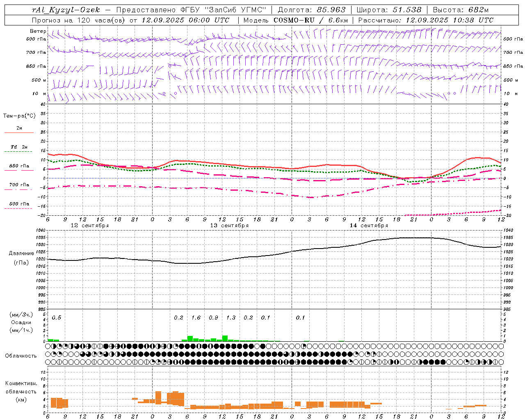Click the '12 сентября' date label
This screenshot has height=420, width=525.
pyautogui.click(x=89, y=226)
